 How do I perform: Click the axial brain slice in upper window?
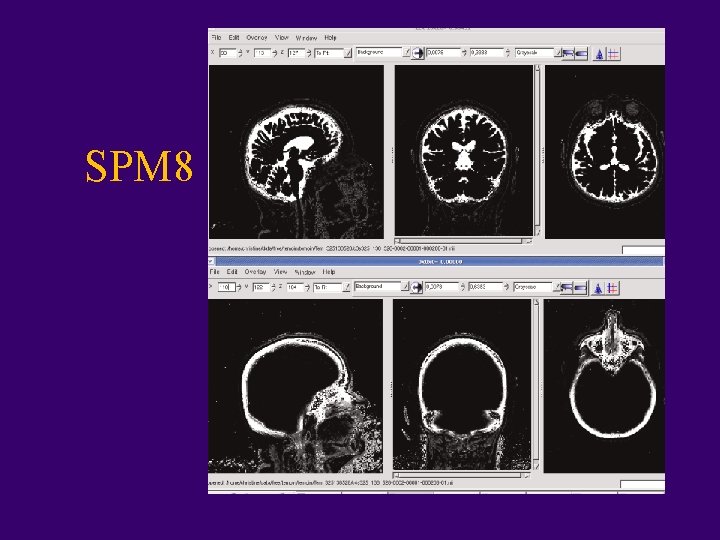605,152
